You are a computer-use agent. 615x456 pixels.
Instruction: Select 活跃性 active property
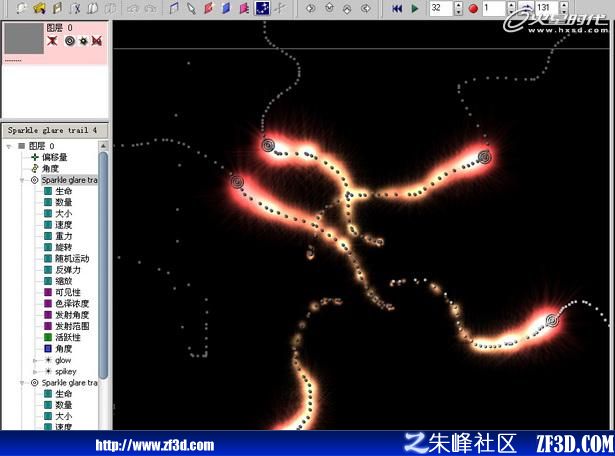tap(68, 337)
